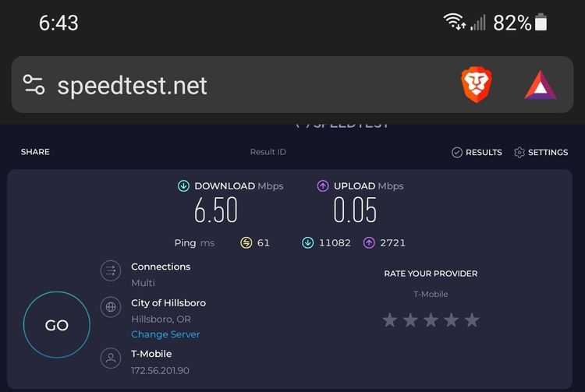
Task: Tap the T-Mobile user profile icon
Action: pyautogui.click(x=111, y=358)
